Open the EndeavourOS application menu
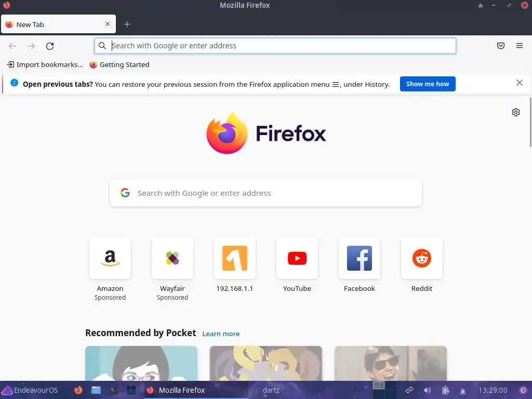This screenshot has height=399, width=532. tap(30, 390)
